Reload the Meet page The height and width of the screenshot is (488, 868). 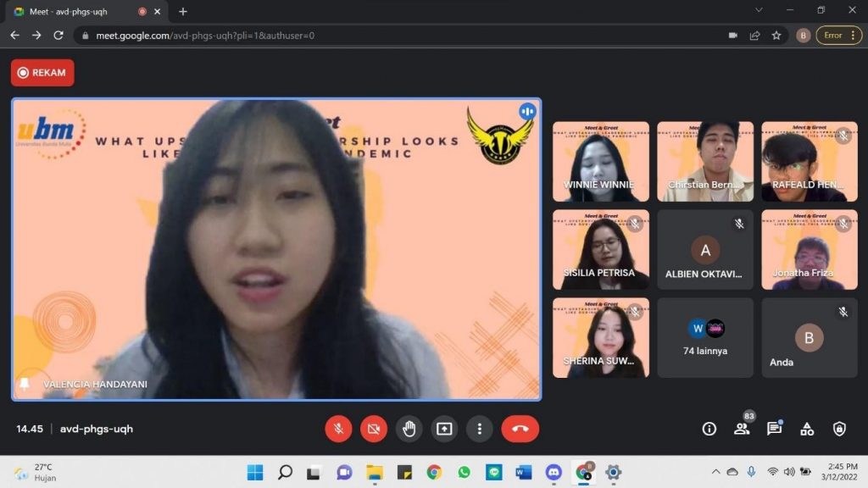[58, 36]
